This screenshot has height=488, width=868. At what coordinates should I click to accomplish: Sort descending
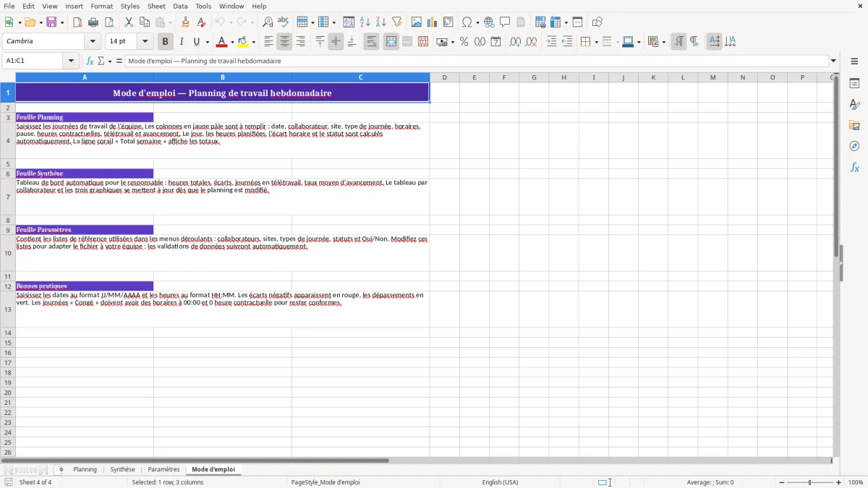click(381, 22)
